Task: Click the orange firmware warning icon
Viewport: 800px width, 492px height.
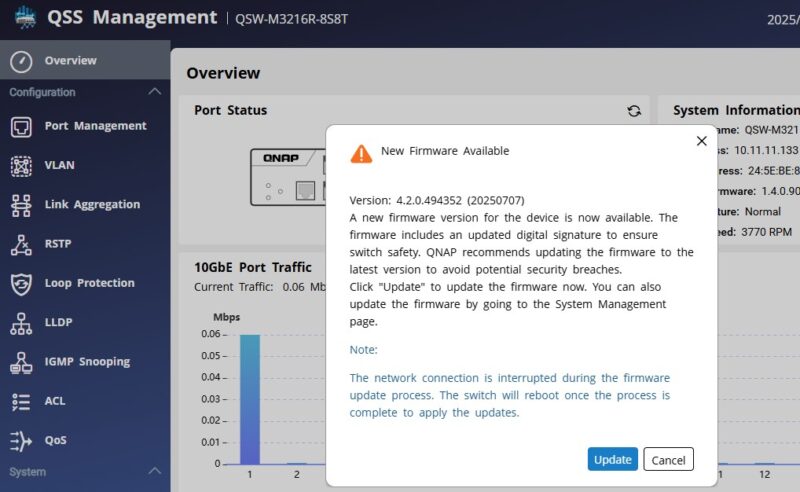Action: coord(361,154)
